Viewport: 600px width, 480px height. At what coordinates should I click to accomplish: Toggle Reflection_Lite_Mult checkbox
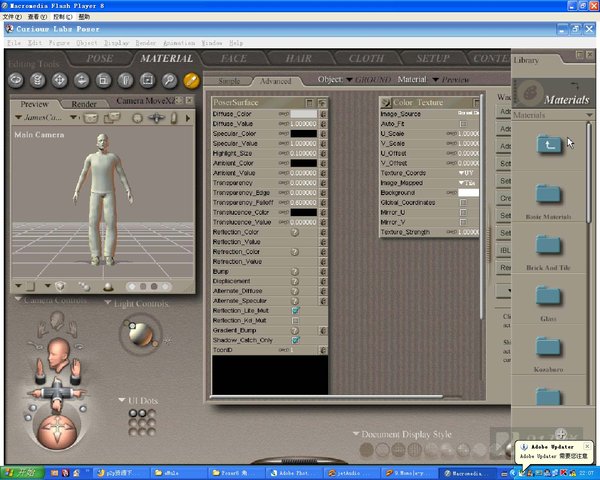tap(295, 311)
